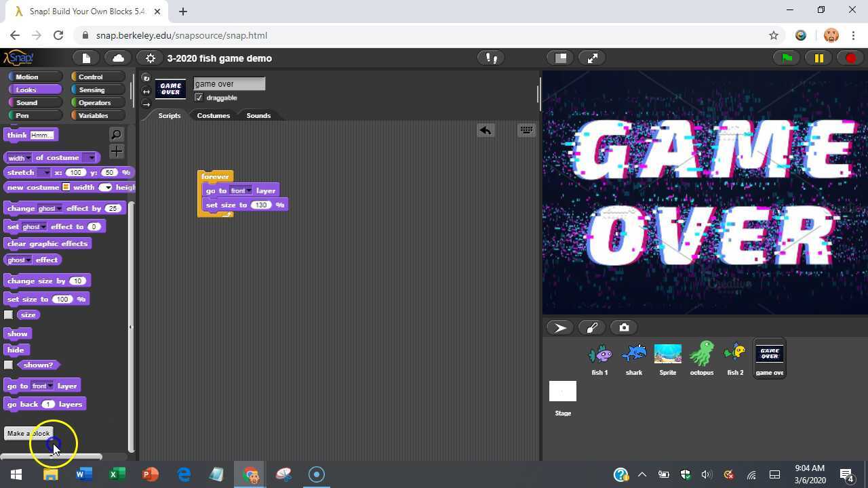Undo the last script drop

click(486, 130)
